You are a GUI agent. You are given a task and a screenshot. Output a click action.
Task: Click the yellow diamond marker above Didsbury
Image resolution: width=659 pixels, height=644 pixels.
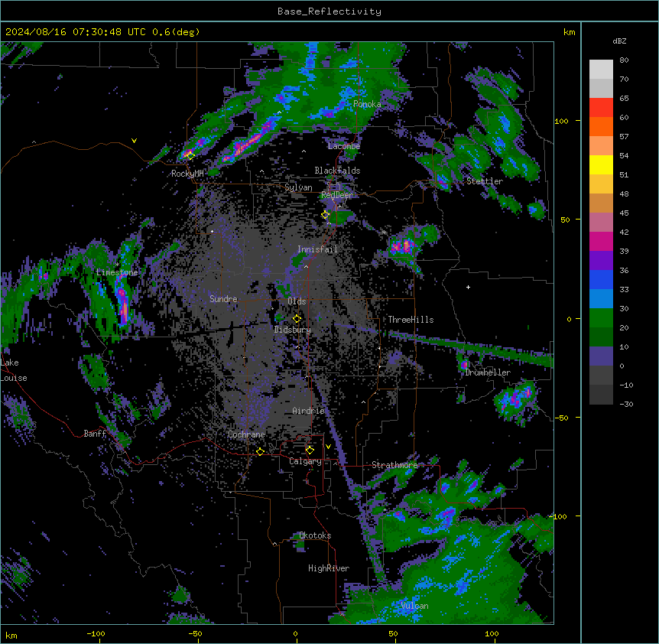(x=297, y=318)
